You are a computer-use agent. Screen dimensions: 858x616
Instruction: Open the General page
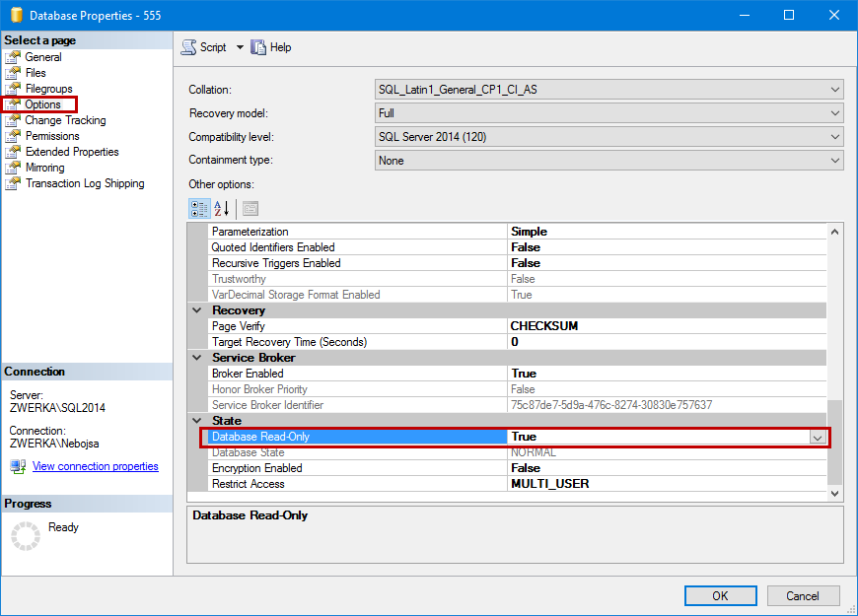(x=42, y=57)
